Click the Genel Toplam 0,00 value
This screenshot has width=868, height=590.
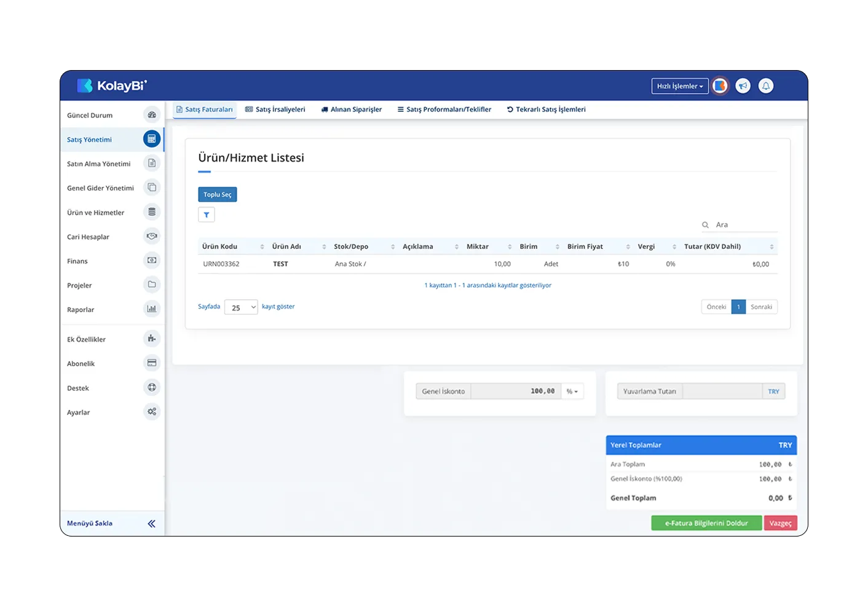click(776, 498)
